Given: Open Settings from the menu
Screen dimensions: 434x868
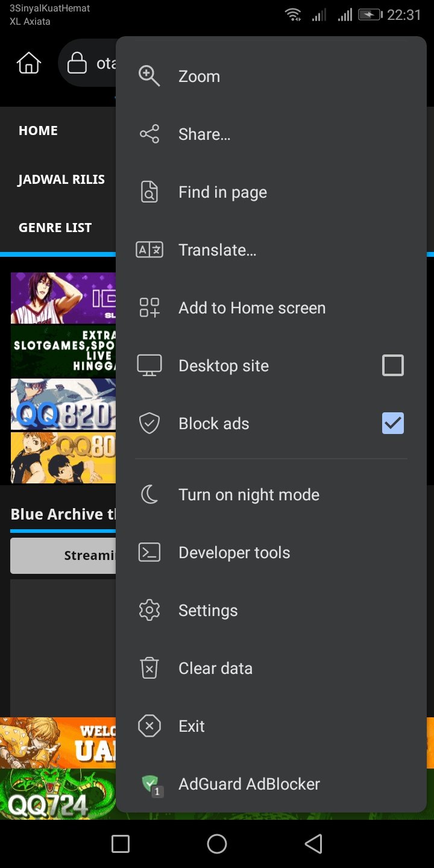Looking at the screenshot, I should [208, 611].
